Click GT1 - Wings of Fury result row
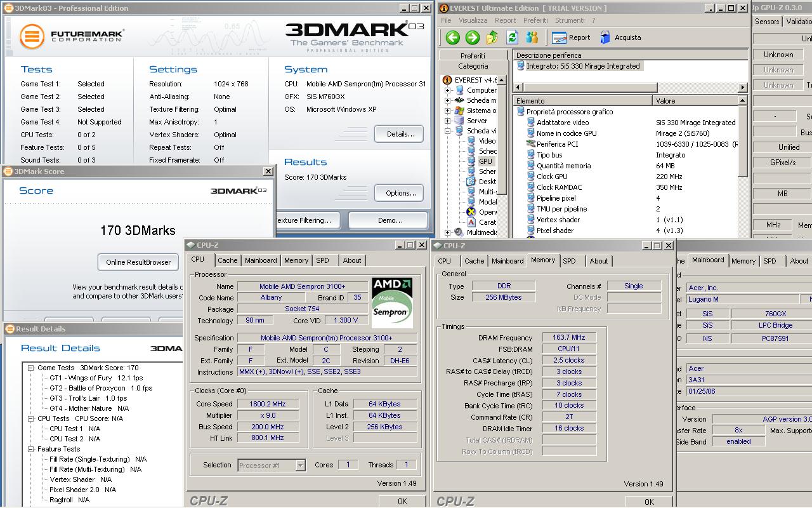This screenshot has width=812, height=508. point(96,378)
